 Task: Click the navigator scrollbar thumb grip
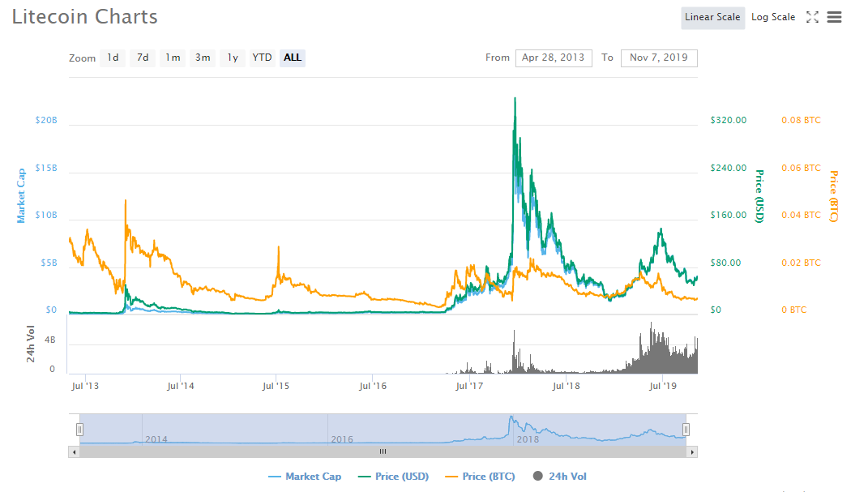383,452
